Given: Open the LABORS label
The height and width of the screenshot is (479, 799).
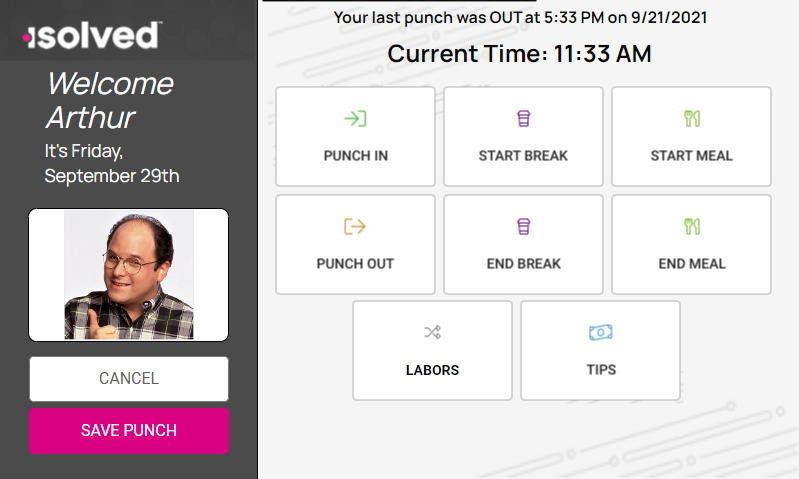Looking at the screenshot, I should point(432,370).
